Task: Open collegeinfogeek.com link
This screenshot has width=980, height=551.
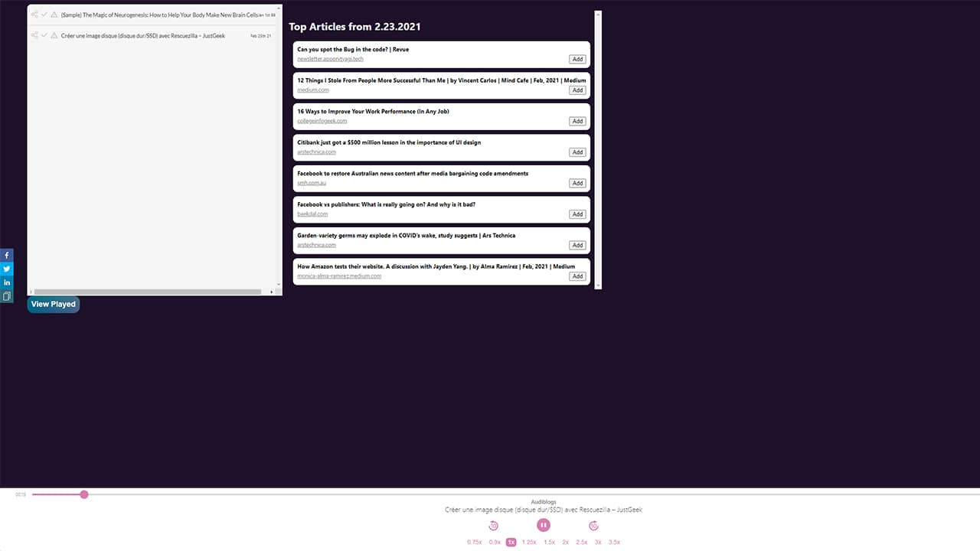Action: pyautogui.click(x=322, y=121)
